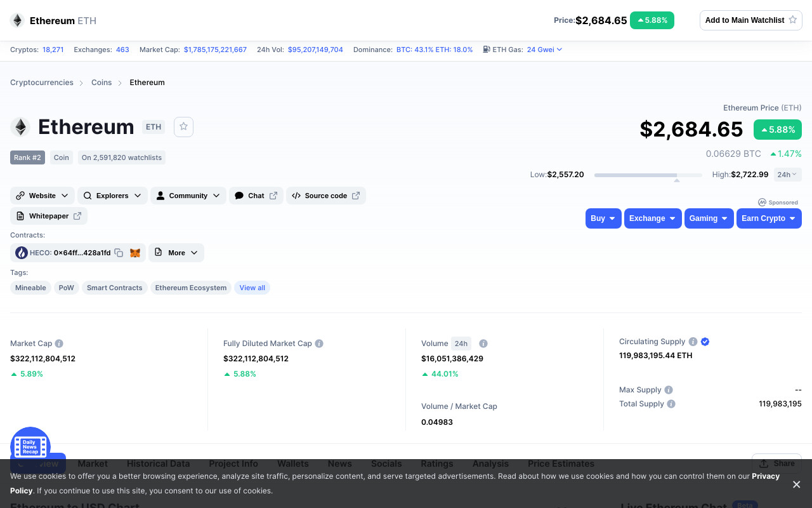This screenshot has height=508, width=812.
Task: Show Fully Diluted Market Cap info icon
Action: coord(319,344)
